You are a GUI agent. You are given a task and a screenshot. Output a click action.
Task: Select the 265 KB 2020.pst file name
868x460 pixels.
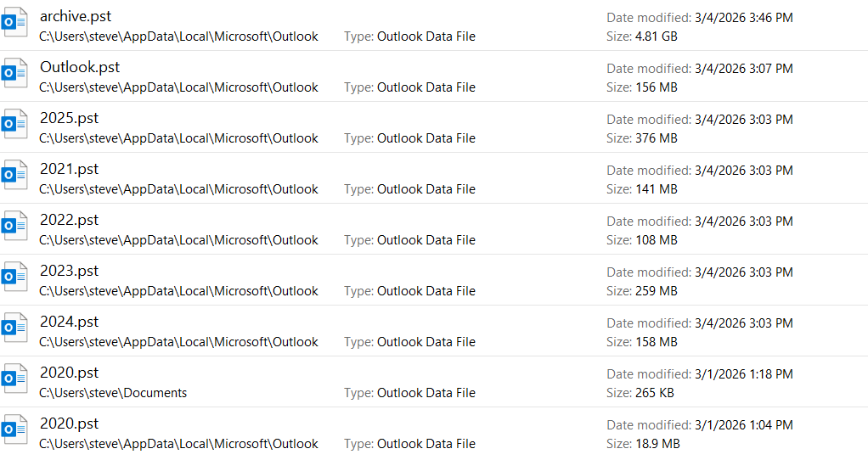tap(69, 372)
